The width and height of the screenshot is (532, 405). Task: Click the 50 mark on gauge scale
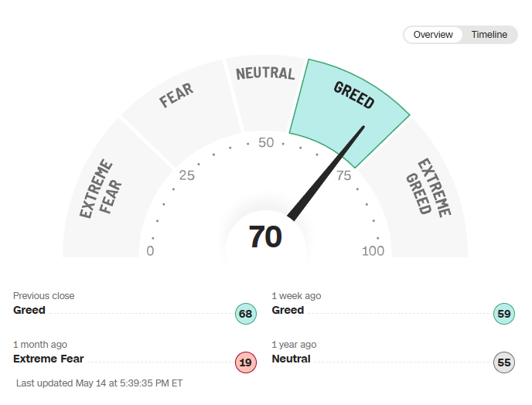pyautogui.click(x=267, y=142)
